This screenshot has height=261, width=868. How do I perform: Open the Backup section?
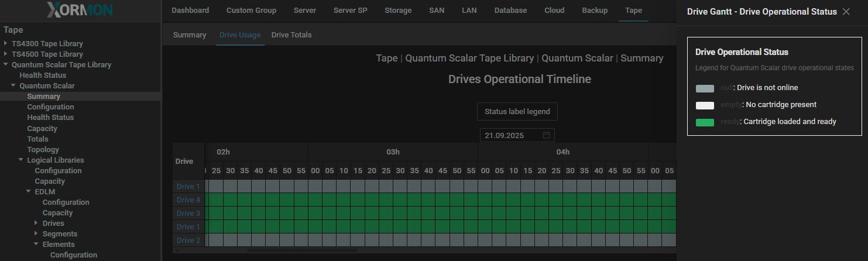(x=595, y=11)
